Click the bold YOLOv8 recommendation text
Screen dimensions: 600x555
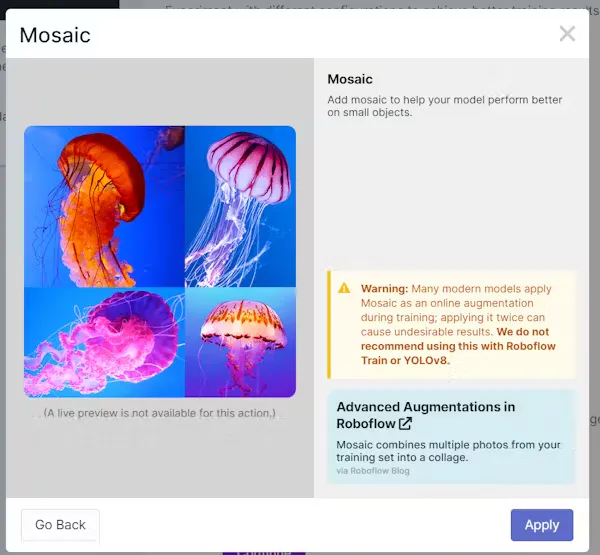click(458, 346)
